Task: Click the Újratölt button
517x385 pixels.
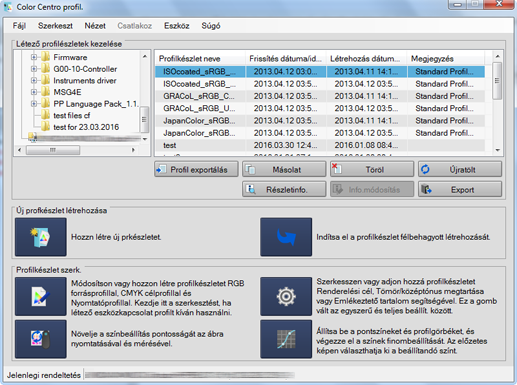Action: (460, 169)
